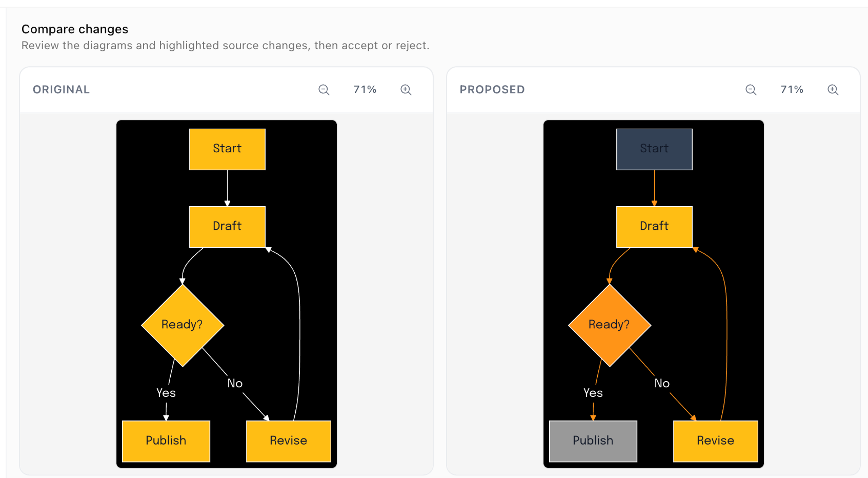The width and height of the screenshot is (868, 478).
Task: Click the Proposed 71% zoom value
Action: pos(792,90)
